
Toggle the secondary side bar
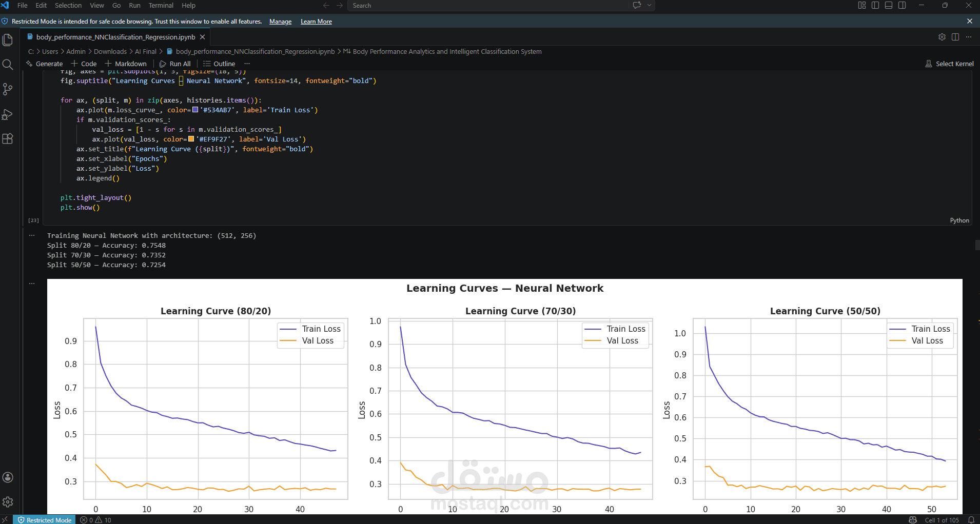pyautogui.click(x=902, y=6)
